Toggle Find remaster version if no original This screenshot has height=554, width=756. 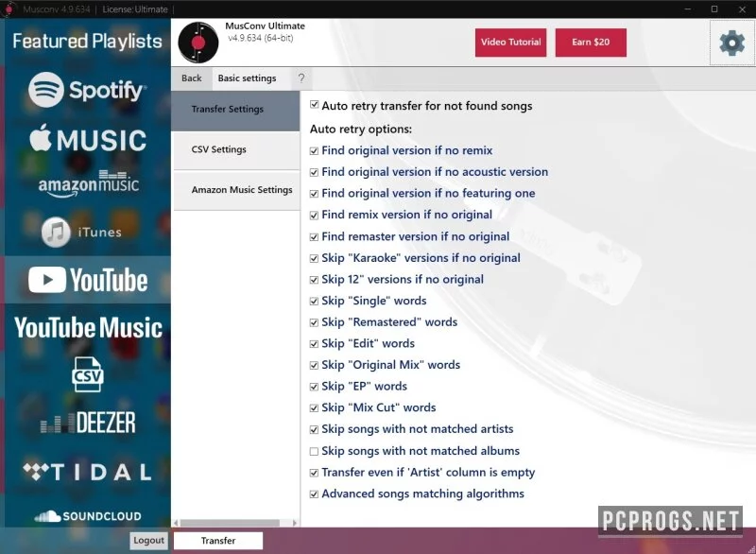click(x=314, y=236)
